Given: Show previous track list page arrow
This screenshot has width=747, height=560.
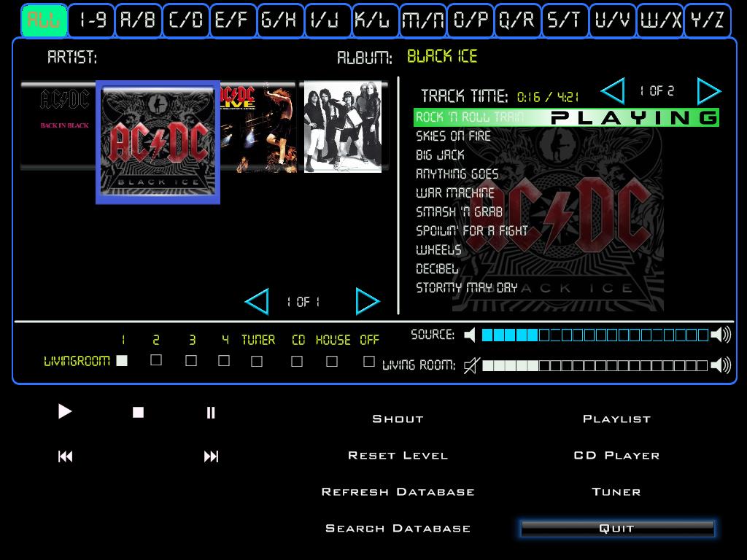Looking at the screenshot, I should pyautogui.click(x=613, y=91).
